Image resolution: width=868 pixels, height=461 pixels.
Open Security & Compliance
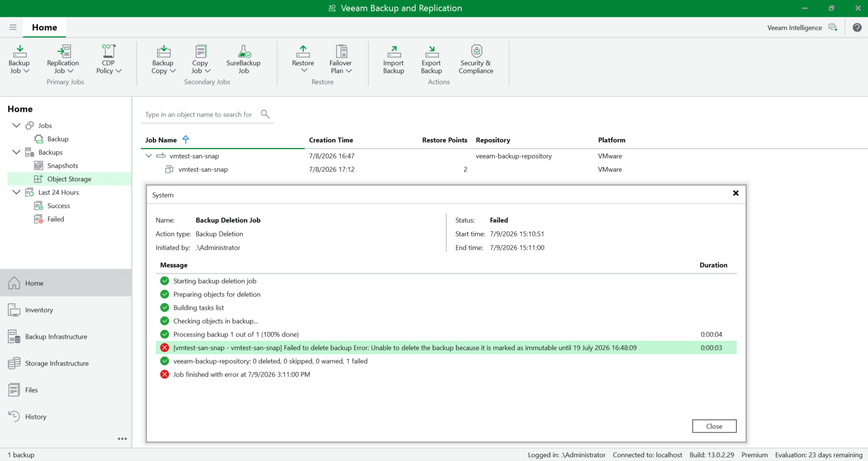coord(476,60)
